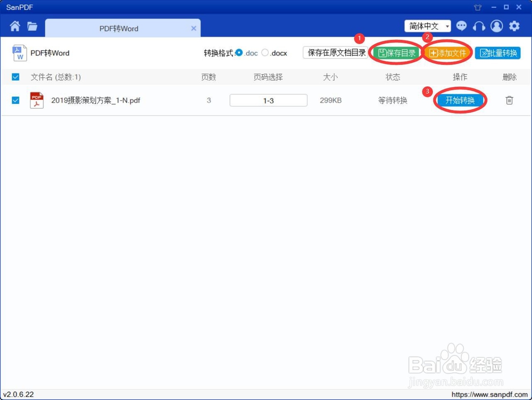Open the https://www.sanpdf.com link
Viewport: 532px width, 400px height.
point(489,394)
